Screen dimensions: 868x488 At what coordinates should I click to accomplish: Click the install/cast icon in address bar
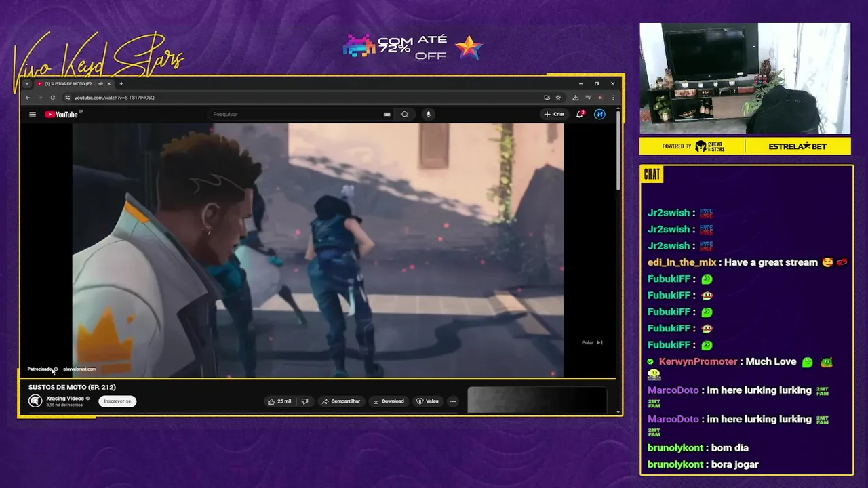point(547,98)
